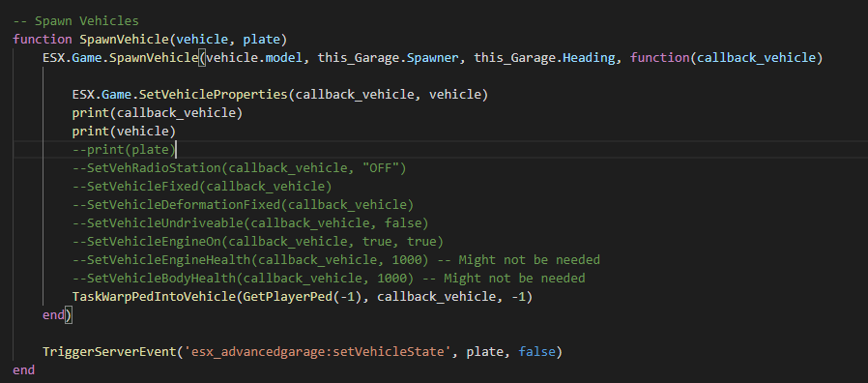Click commented SetVehicleDeformationFixed line
This screenshot has height=383, width=868.
[243, 204]
